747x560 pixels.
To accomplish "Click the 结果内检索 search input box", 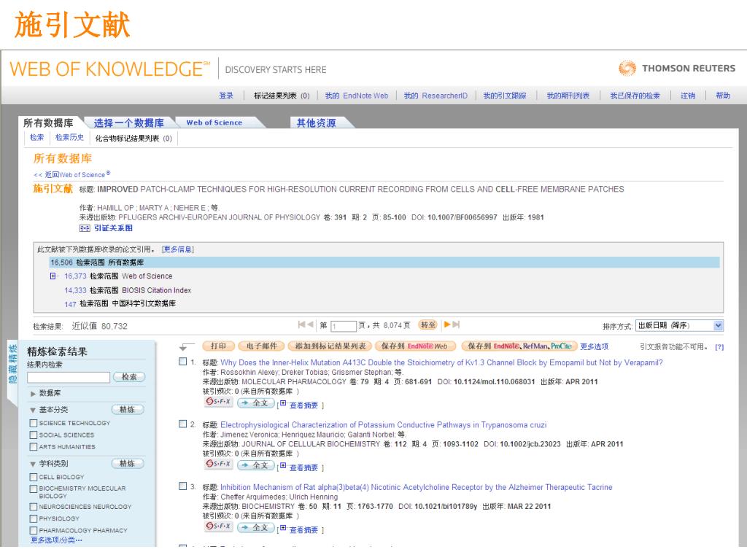I will (x=69, y=377).
